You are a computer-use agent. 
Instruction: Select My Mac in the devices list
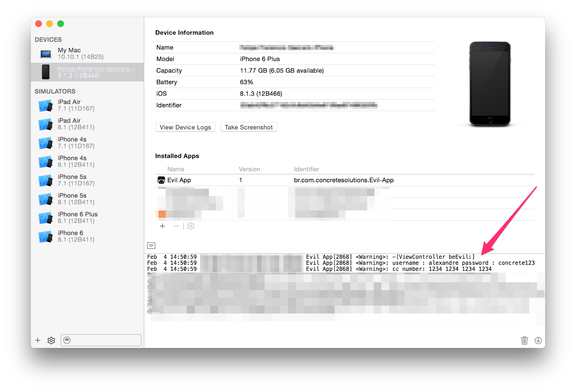[87, 53]
